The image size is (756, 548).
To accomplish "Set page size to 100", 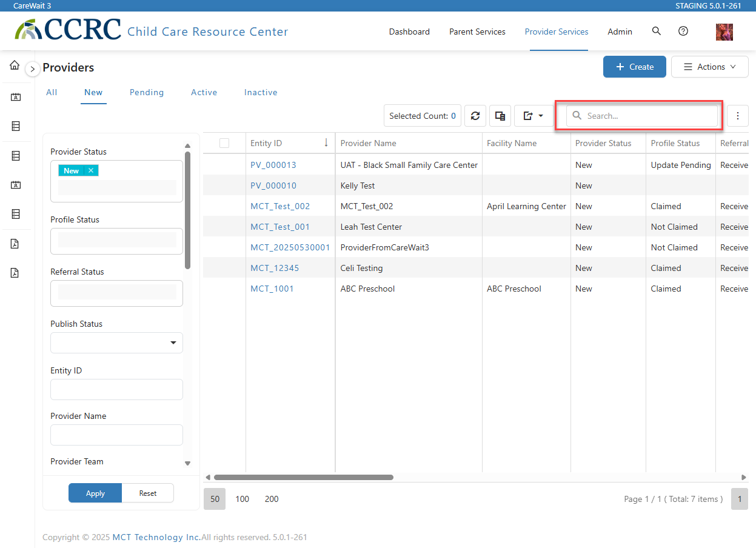I will 243,499.
